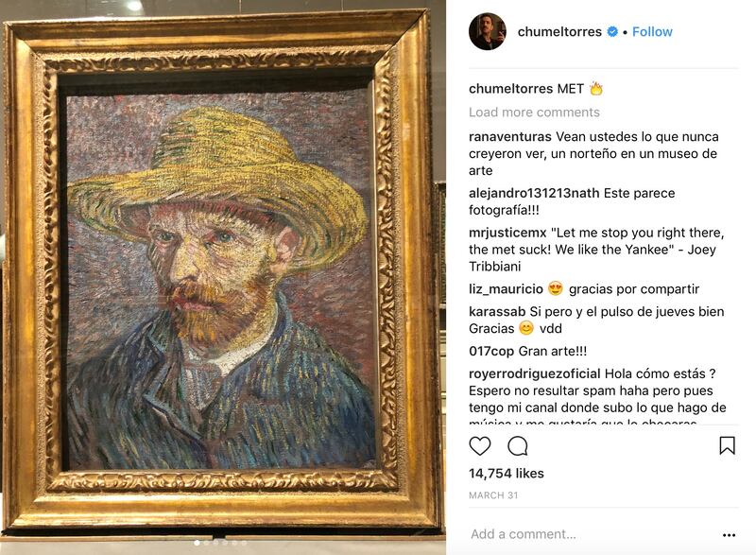Open the three-dot more options menu
The image size is (756, 555).
click(x=729, y=535)
